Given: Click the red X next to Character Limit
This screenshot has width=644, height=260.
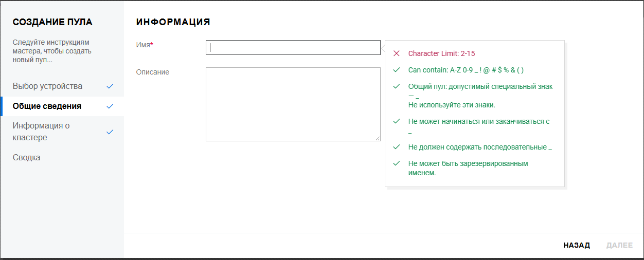Looking at the screenshot, I should pyautogui.click(x=396, y=53).
